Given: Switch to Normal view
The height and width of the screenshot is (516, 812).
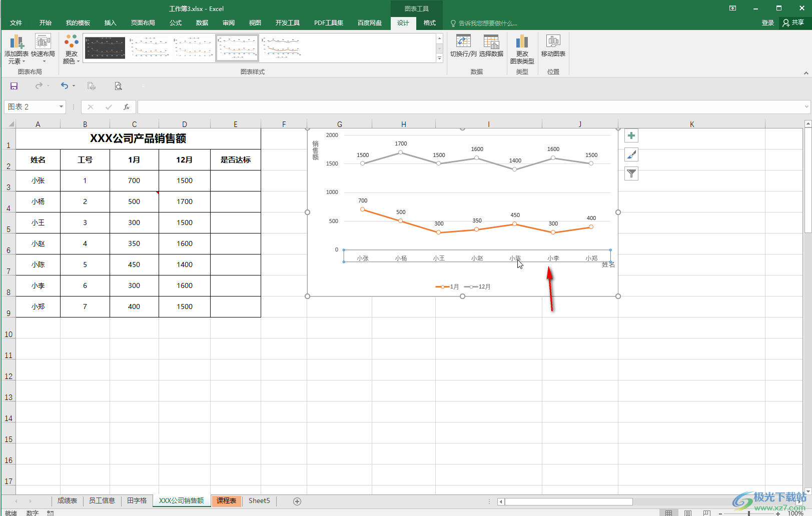Looking at the screenshot, I should tap(668, 512).
